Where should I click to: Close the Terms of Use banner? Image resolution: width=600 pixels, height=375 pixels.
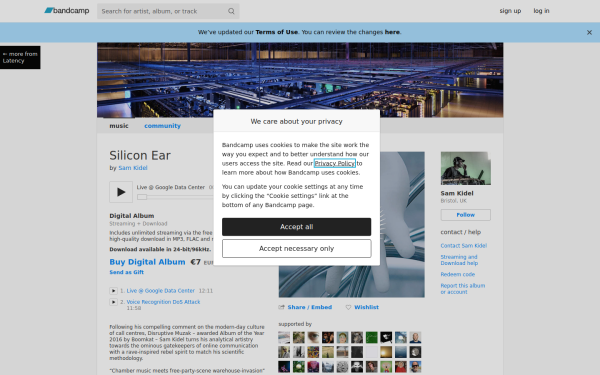(589, 33)
